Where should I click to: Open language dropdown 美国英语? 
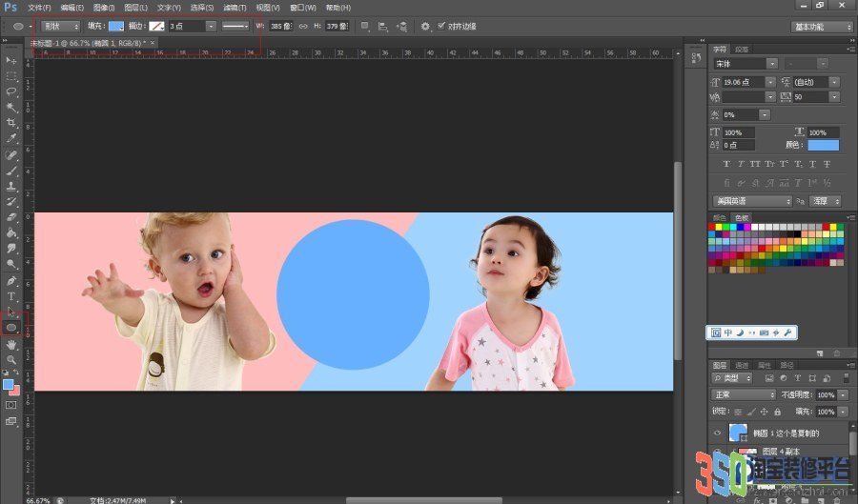pyautogui.click(x=752, y=201)
